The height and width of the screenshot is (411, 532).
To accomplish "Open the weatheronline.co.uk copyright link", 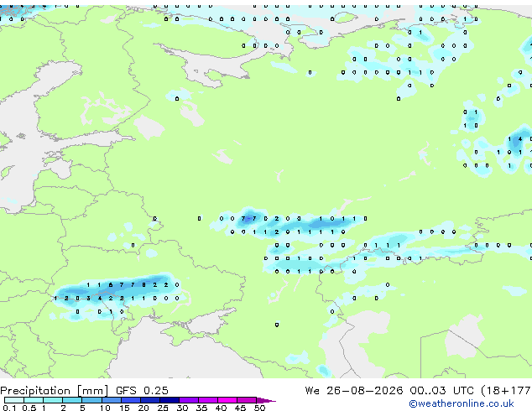I will (x=462, y=403).
